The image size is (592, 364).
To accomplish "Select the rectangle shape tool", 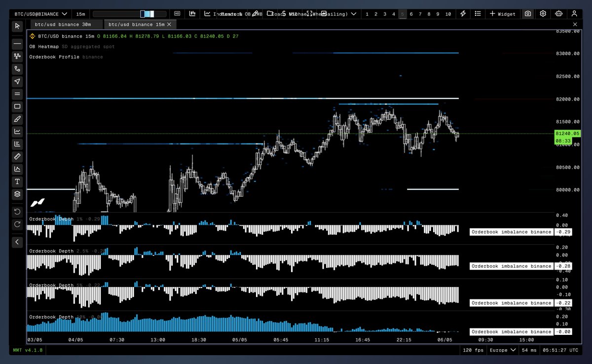I will 17,107.
